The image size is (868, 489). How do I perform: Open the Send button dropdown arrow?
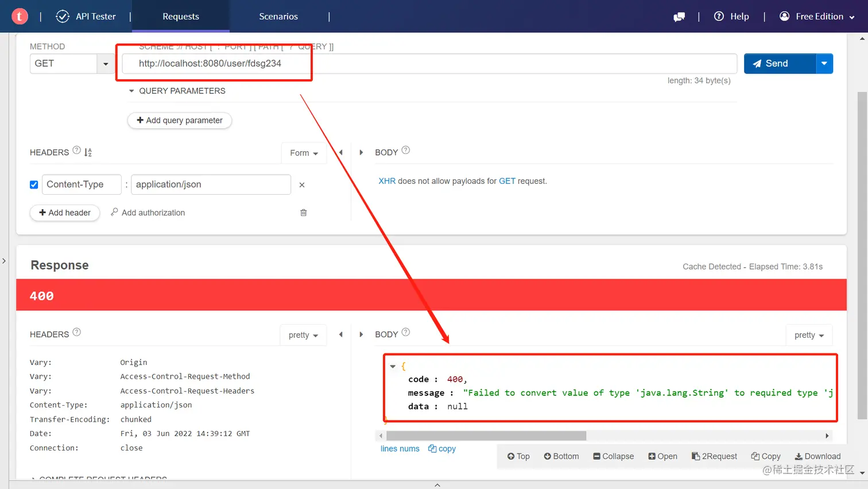point(824,63)
